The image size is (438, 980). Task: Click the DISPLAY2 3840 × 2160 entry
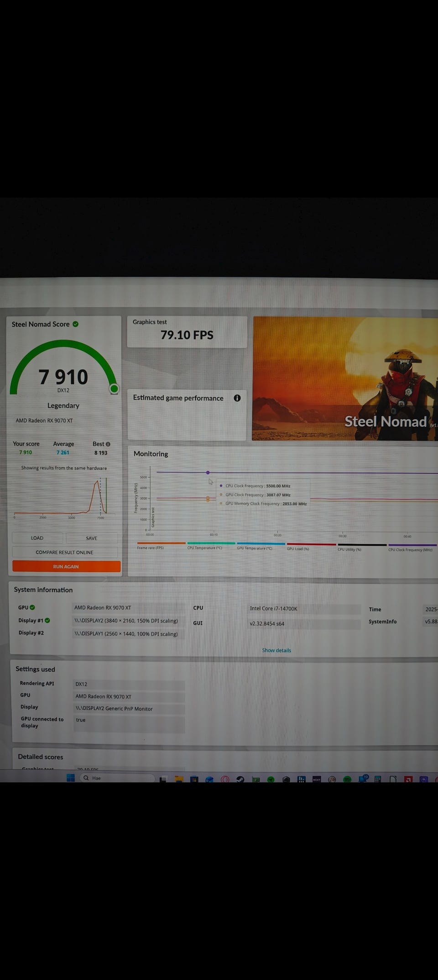(x=128, y=621)
